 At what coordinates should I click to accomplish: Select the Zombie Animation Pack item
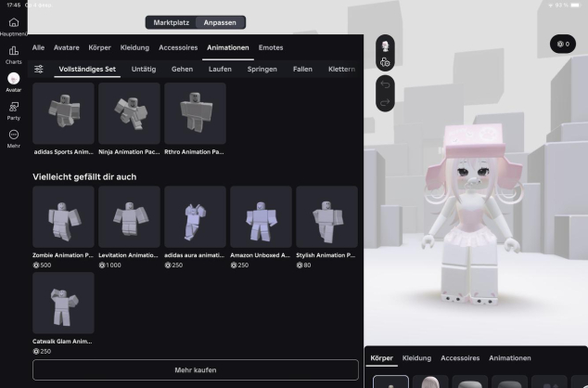[x=63, y=216]
